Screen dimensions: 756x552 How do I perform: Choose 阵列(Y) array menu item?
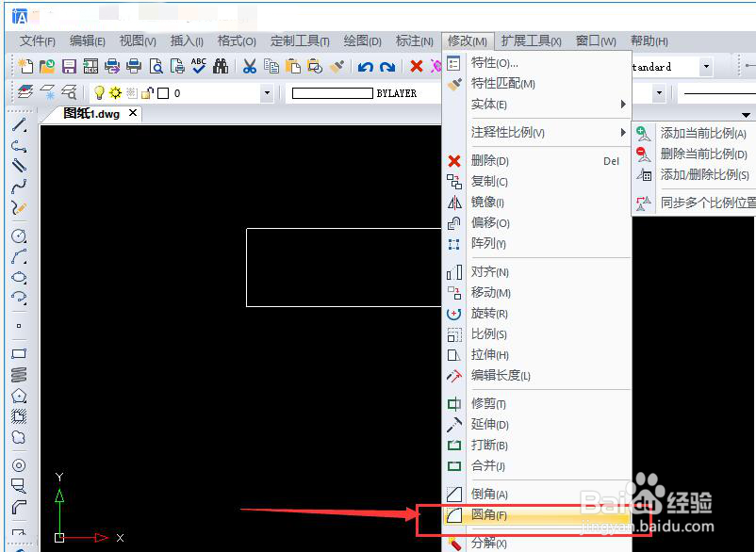pyautogui.click(x=536, y=244)
